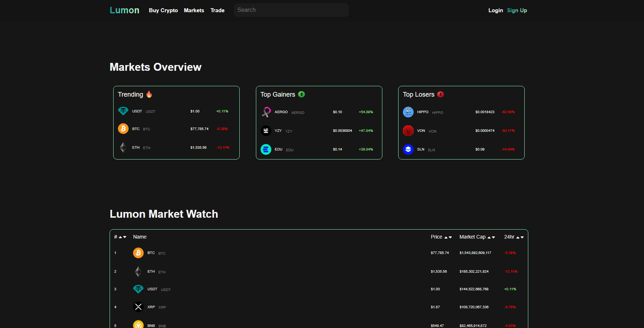Open the Trade nav item
Screen dimensions: 644x328
[x=217, y=10]
